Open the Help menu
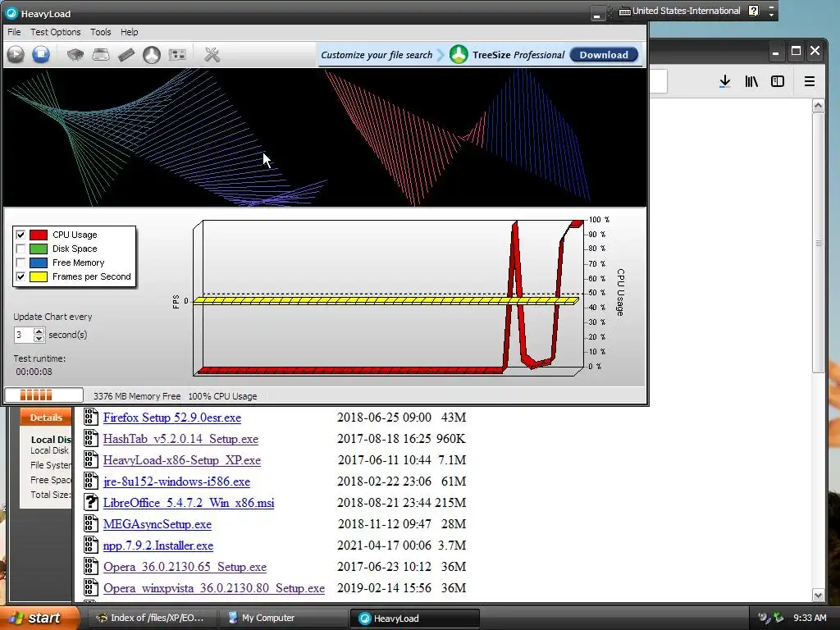Screen dimensions: 840x630 click(129, 32)
